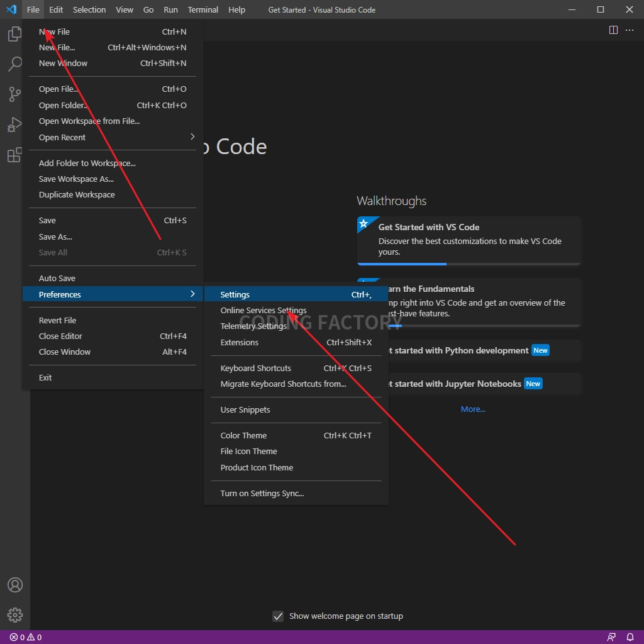The height and width of the screenshot is (644, 644).
Task: Open the Search view icon
Action: click(15, 64)
